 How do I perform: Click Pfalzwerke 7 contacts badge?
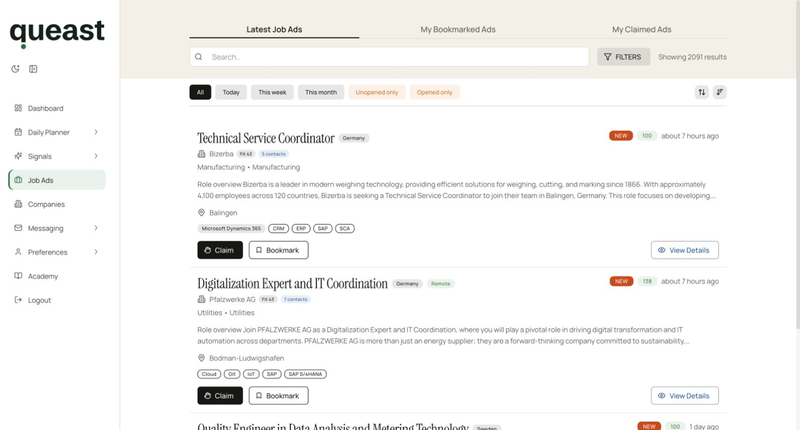click(x=296, y=299)
